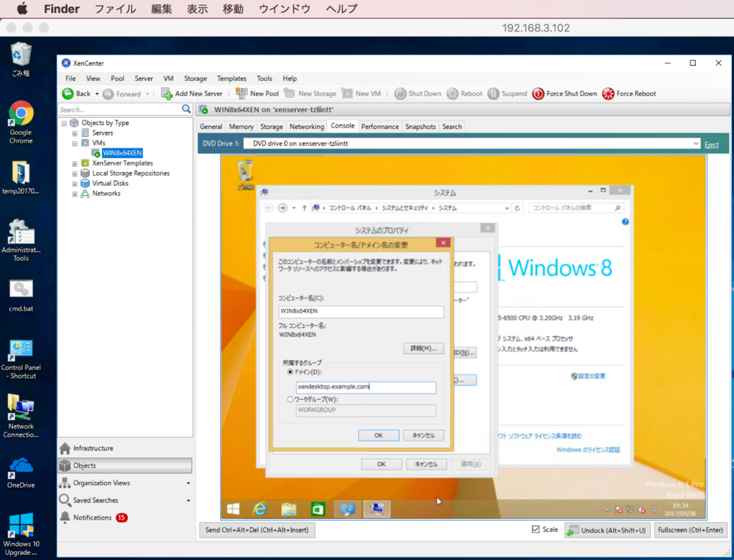734x560 pixels.
Task: Open Google Chrome desktop icon
Action: 21,122
